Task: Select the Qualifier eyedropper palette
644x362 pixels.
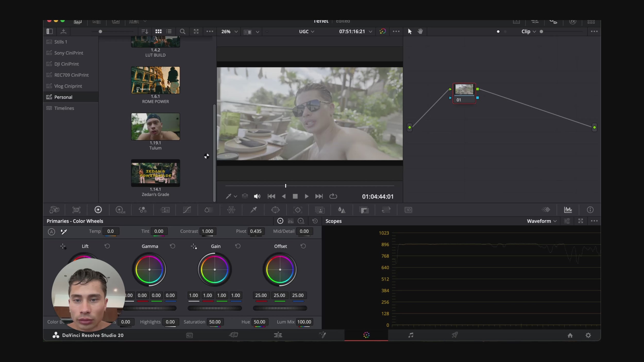Action: coord(253,210)
